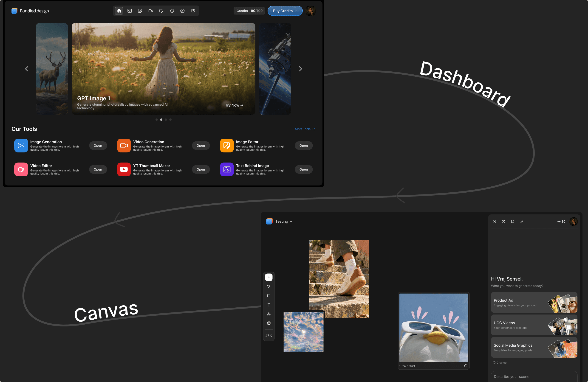The width and height of the screenshot is (588, 382).
Task: Click Buy Credits button
Action: [285, 11]
